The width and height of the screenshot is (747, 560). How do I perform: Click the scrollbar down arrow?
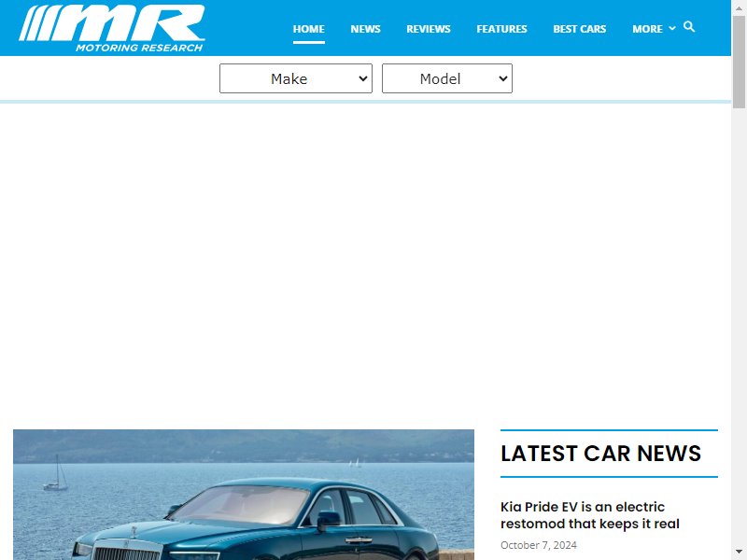tap(739, 553)
